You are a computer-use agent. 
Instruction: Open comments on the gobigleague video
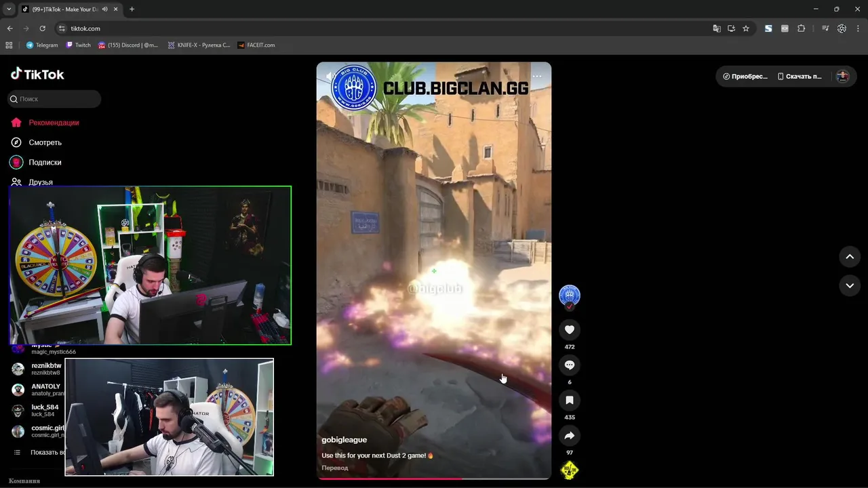pyautogui.click(x=570, y=365)
